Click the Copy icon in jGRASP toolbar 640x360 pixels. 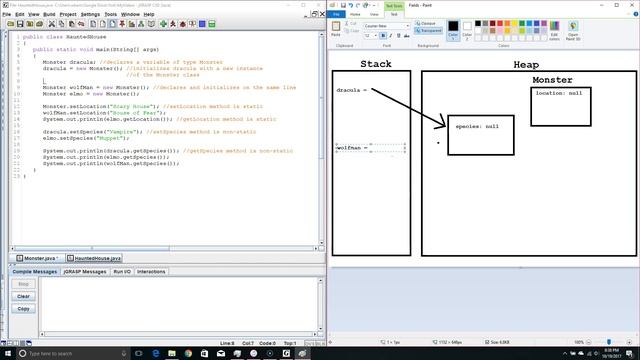61,24
